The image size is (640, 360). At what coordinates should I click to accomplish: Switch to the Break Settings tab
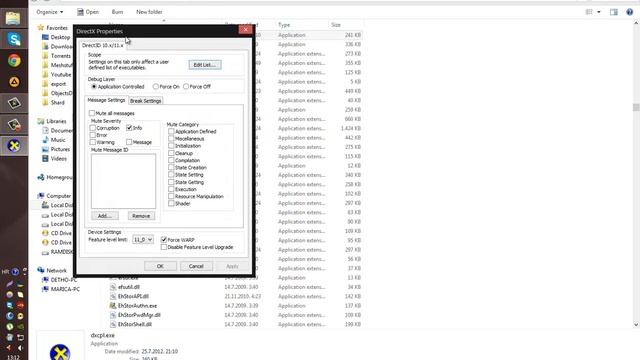coord(146,101)
